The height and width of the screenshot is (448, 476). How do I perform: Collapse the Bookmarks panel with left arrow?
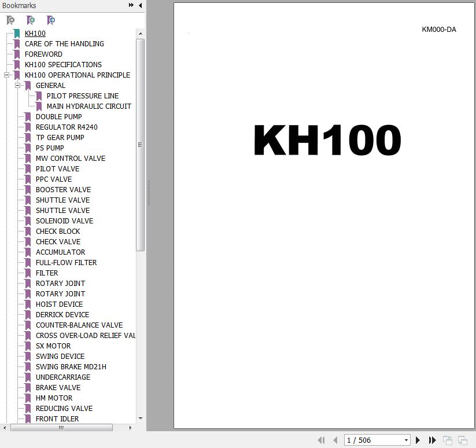pyautogui.click(x=140, y=6)
